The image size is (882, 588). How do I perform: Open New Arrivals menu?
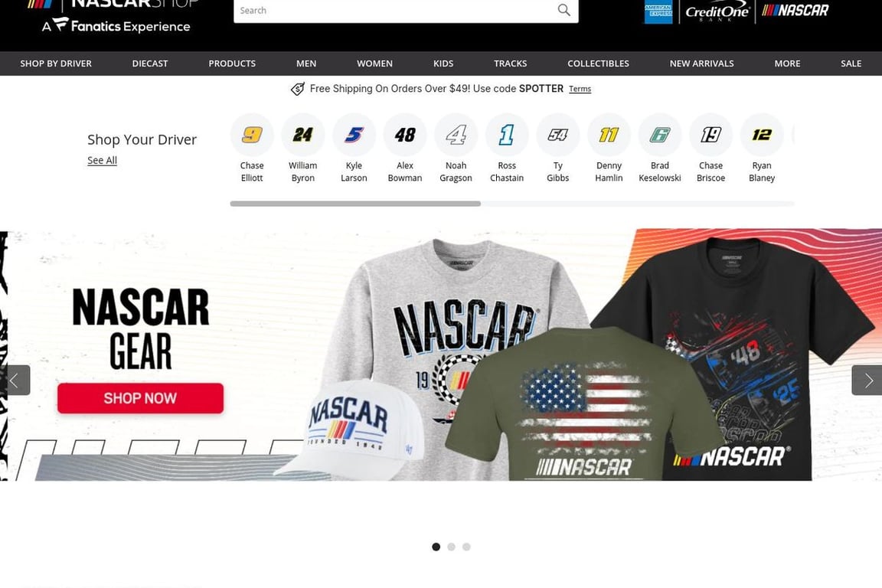701,64
